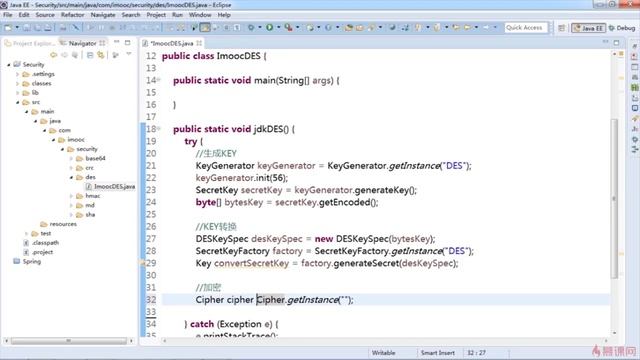Click the Run External Tools icon
The image size is (640, 360).
tap(289, 27)
